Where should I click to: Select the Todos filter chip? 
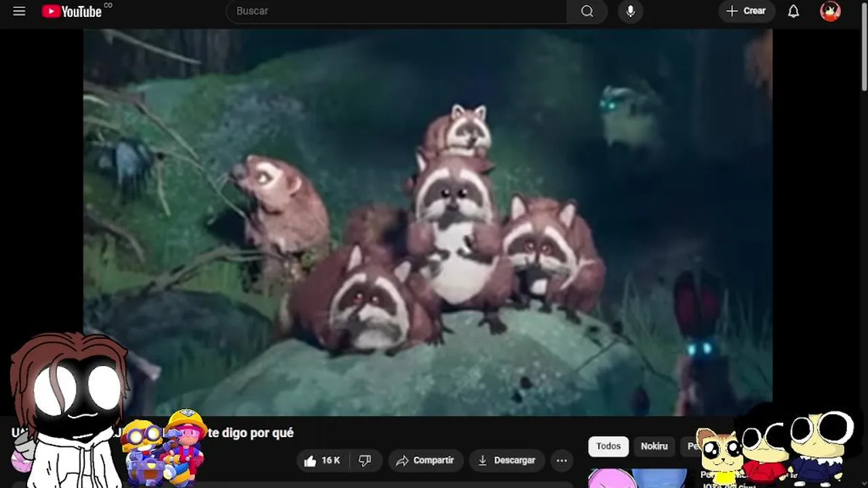(608, 446)
